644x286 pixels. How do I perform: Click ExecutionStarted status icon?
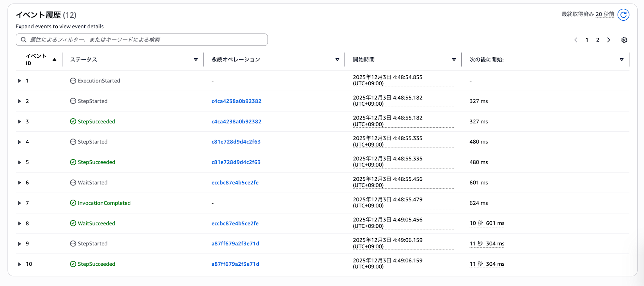tap(73, 81)
